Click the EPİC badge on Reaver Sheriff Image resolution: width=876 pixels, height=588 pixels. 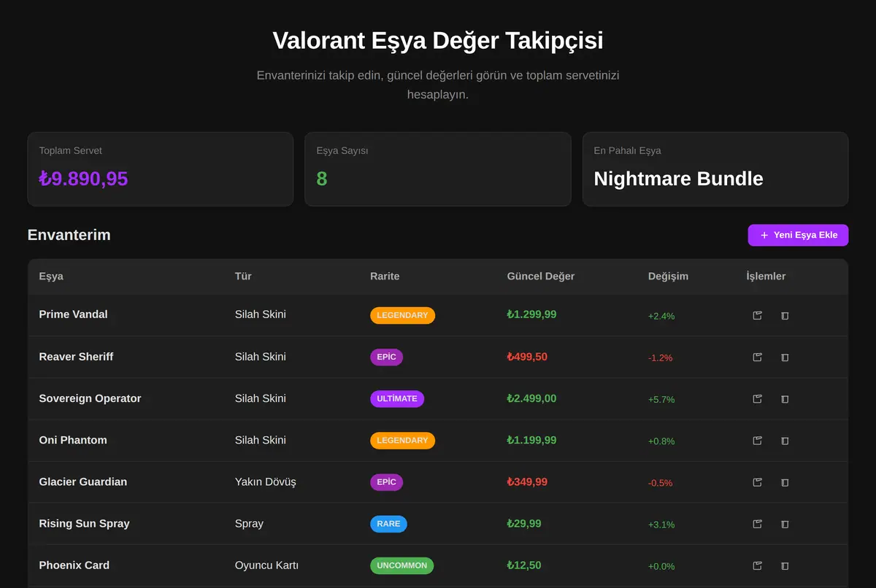pyautogui.click(x=386, y=357)
